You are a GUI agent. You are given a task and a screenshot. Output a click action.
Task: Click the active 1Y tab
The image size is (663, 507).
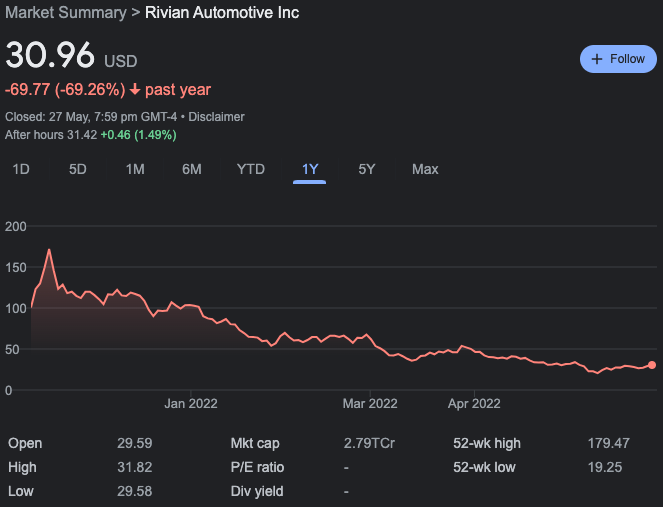click(310, 169)
